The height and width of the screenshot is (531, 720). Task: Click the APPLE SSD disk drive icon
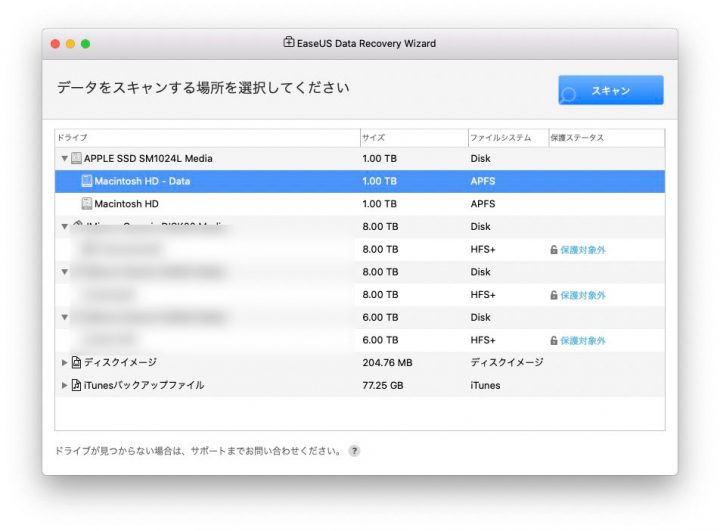coord(76,158)
